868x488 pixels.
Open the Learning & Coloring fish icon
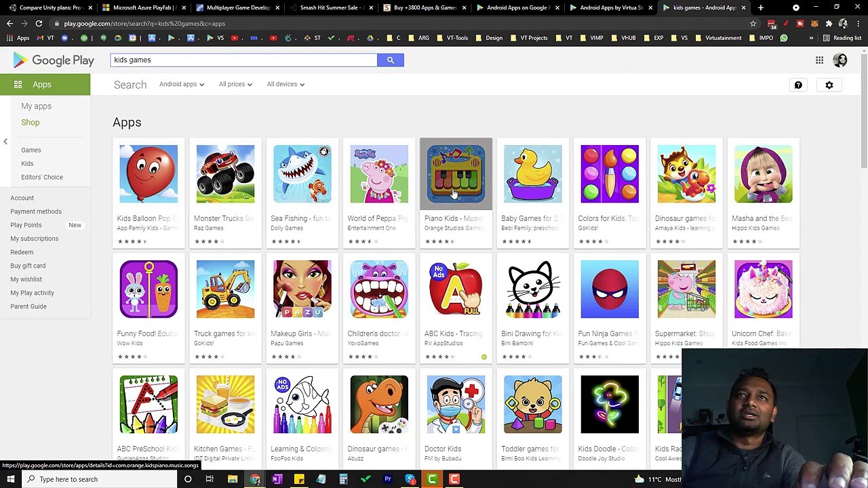[302, 404]
